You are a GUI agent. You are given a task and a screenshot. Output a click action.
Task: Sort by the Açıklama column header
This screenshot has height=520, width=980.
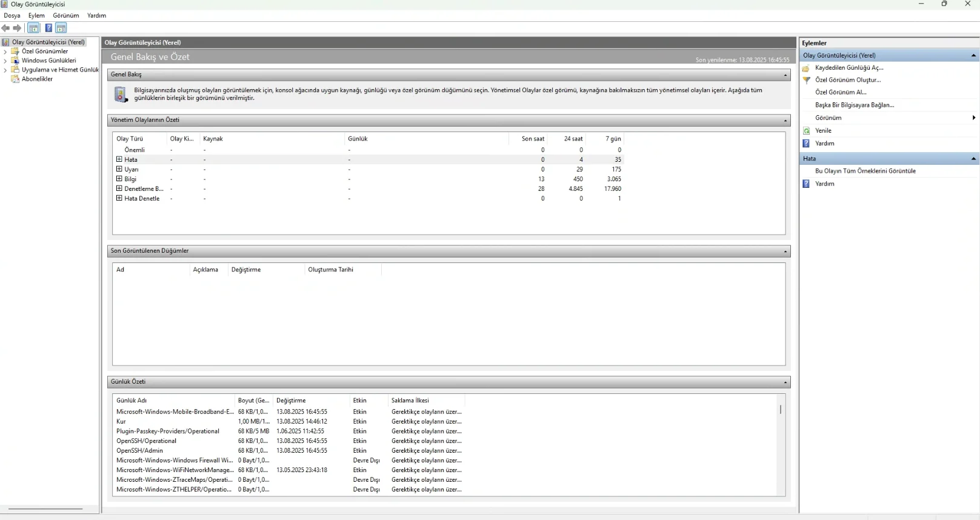pos(208,270)
